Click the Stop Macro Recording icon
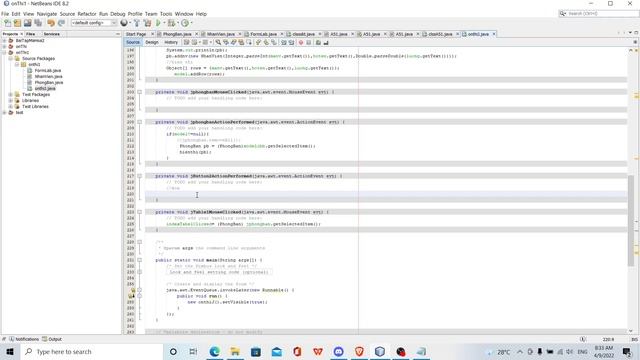The height and width of the screenshot is (360, 640). pyautogui.click(x=309, y=42)
